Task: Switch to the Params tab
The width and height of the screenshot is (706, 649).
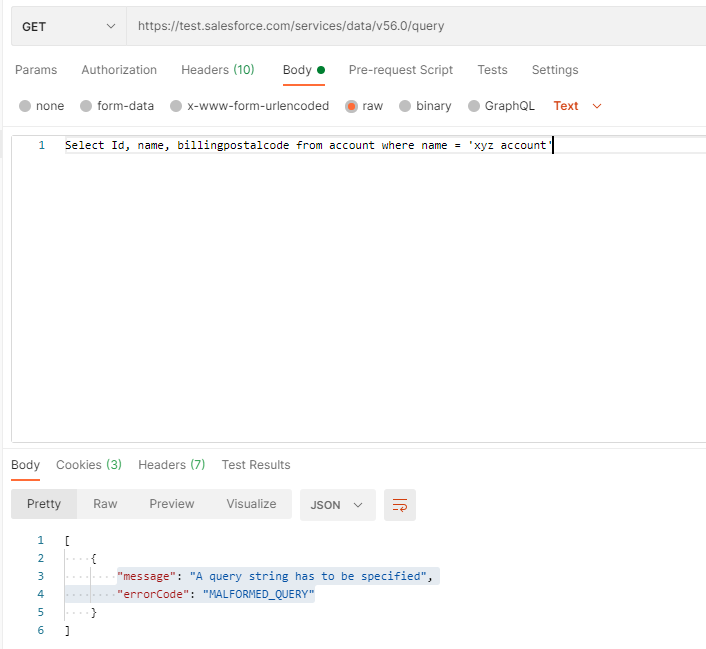Action: coord(36,70)
